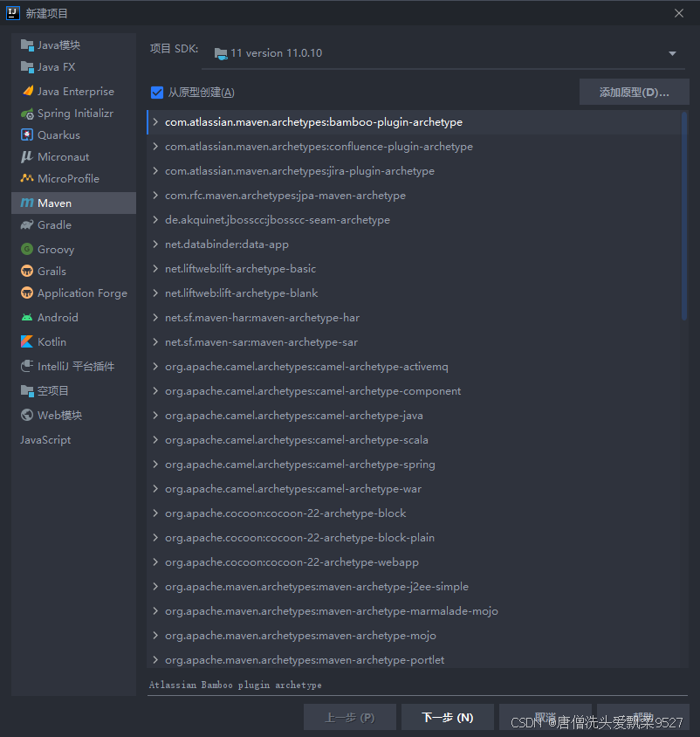Select maven-archetype-j2ee-simple row
Image resolution: width=700 pixels, height=737 pixels.
(414, 586)
